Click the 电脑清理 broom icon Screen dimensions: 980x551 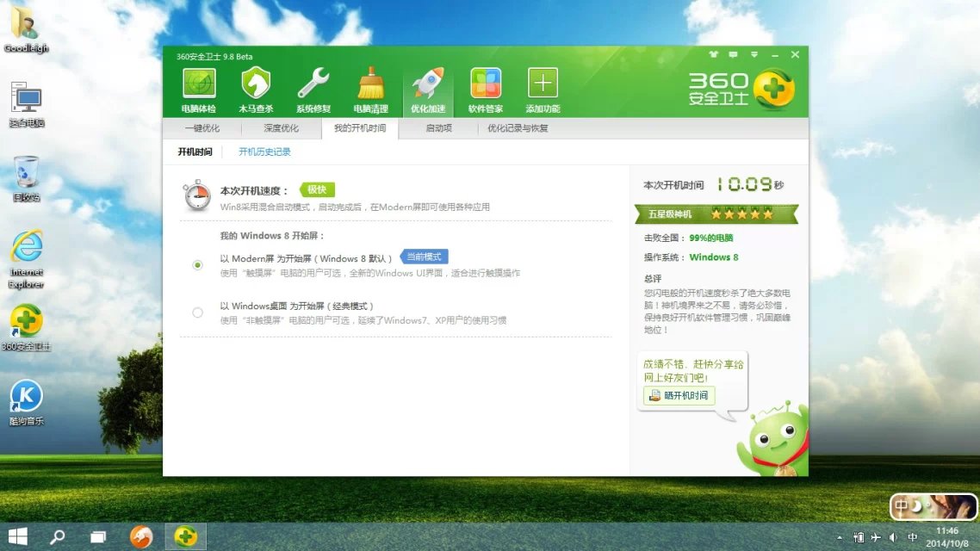click(x=370, y=90)
